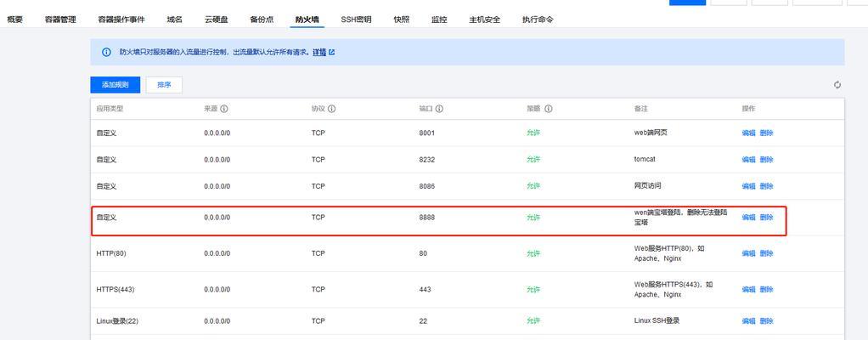Click the web端网页 remark text

(651, 133)
